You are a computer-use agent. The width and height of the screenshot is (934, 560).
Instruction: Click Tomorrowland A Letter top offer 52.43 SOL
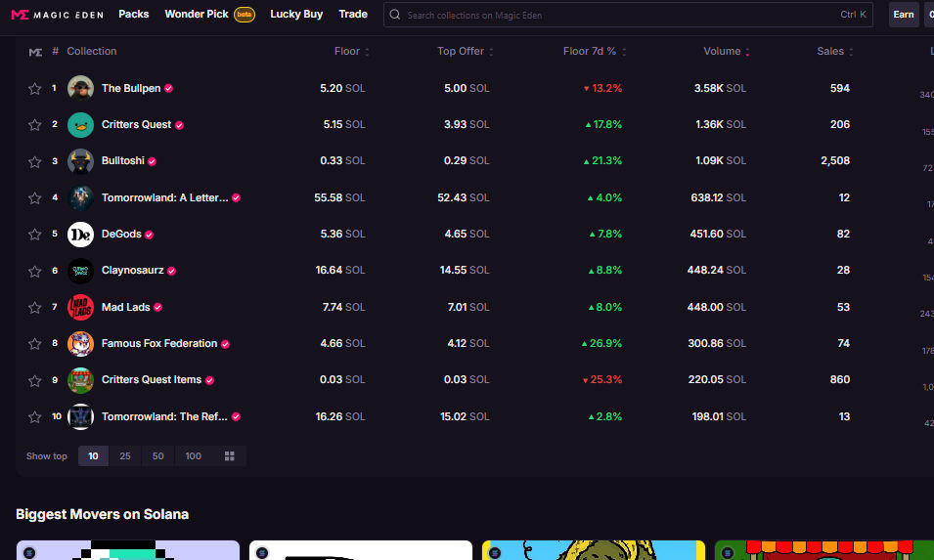[x=464, y=197]
